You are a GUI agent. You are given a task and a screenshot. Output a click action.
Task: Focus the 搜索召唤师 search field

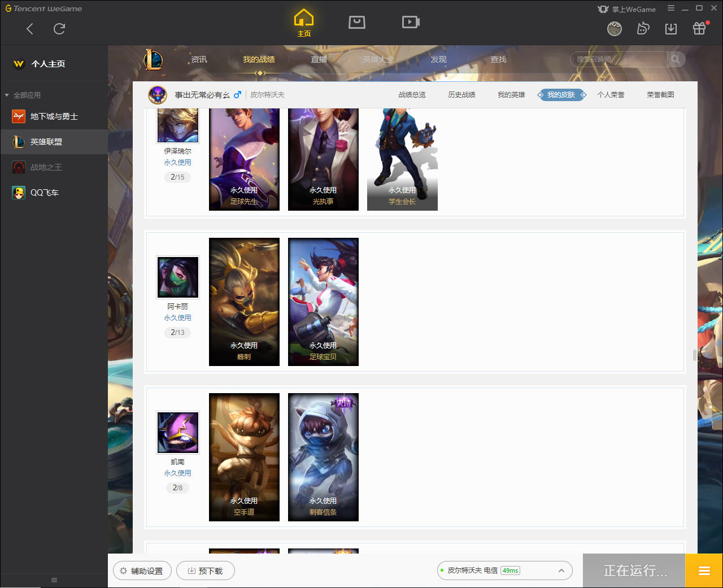(x=619, y=59)
